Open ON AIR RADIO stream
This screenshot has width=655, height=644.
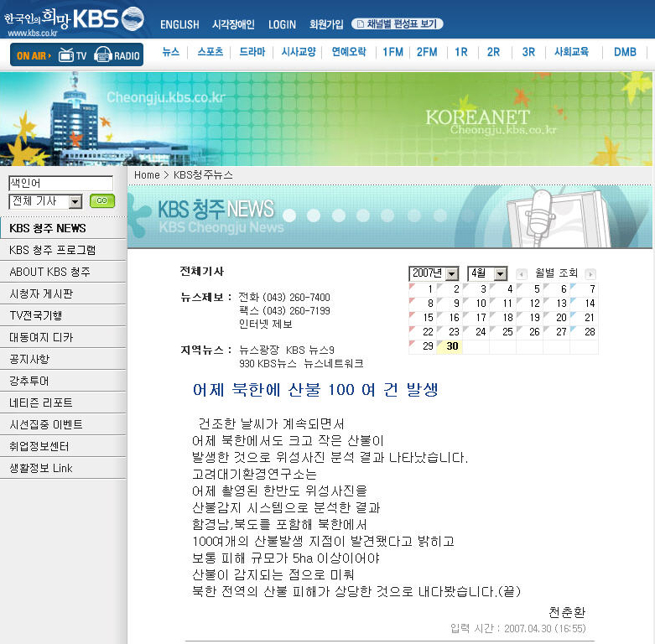117,55
